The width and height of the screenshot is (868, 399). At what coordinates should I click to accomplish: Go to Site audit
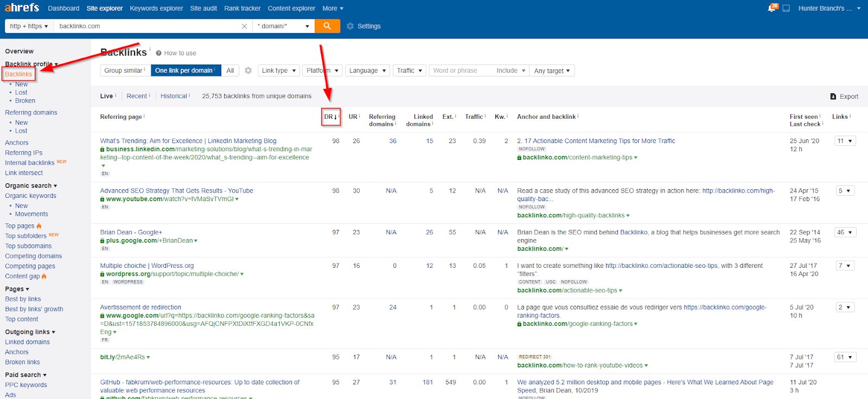203,8
